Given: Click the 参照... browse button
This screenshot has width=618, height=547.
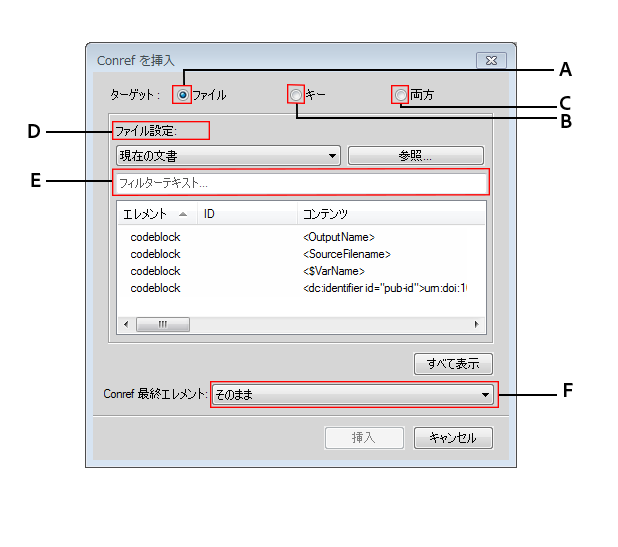Looking at the screenshot, I should pos(415,156).
